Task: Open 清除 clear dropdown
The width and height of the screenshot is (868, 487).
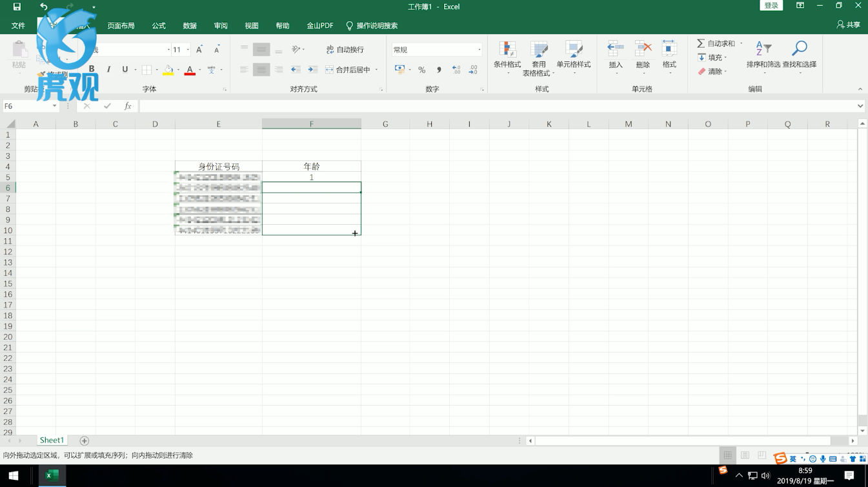Action: pos(712,72)
